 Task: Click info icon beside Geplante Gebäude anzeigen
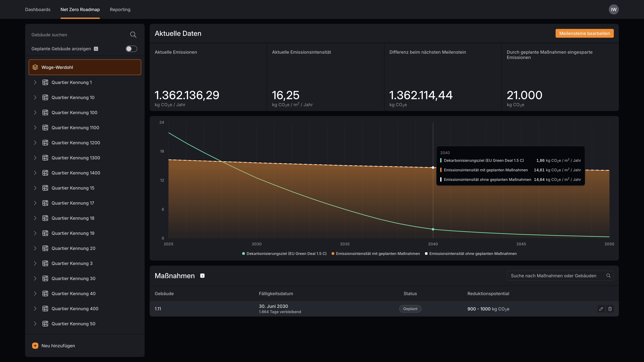tap(96, 49)
